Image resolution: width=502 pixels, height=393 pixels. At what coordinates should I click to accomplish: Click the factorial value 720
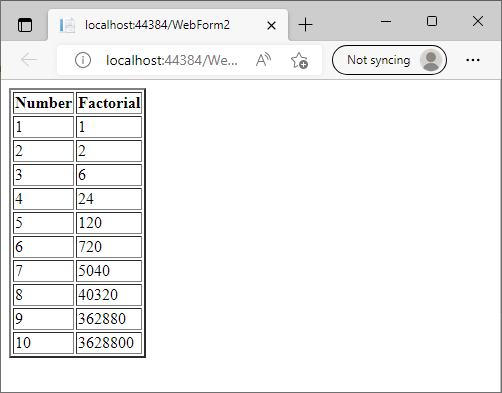click(109, 247)
